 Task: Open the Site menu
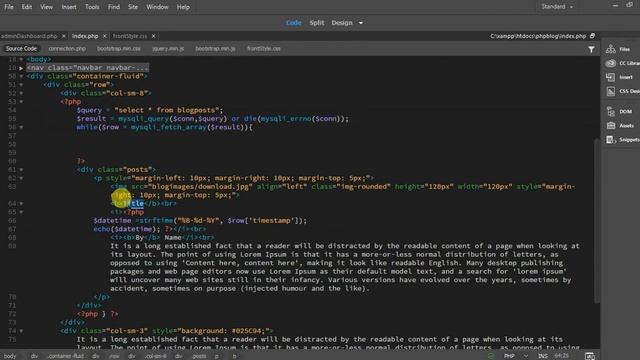(133, 7)
